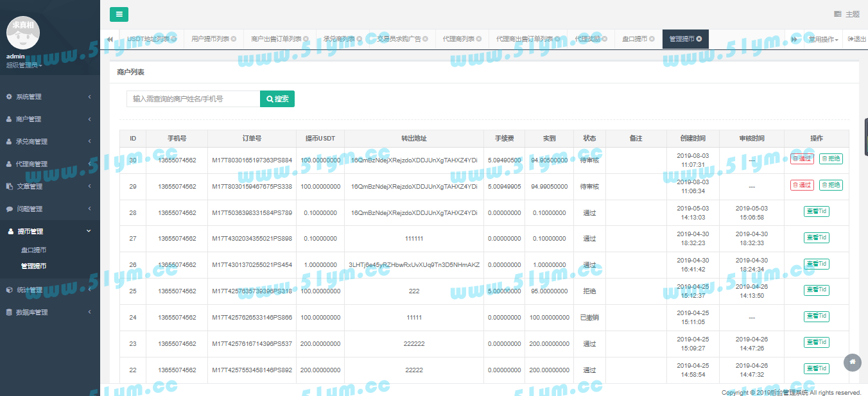Screen dimensions: 868x396
Task: Click the 系统管理 gear icon
Action: 9,97
